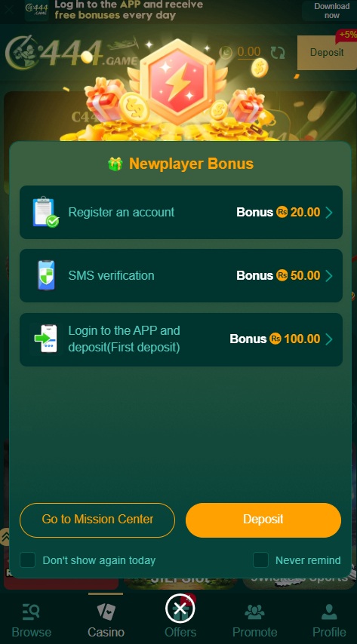The height and width of the screenshot is (644, 357).
Task: Close the popup with the circled X icon
Action: pyautogui.click(x=180, y=608)
